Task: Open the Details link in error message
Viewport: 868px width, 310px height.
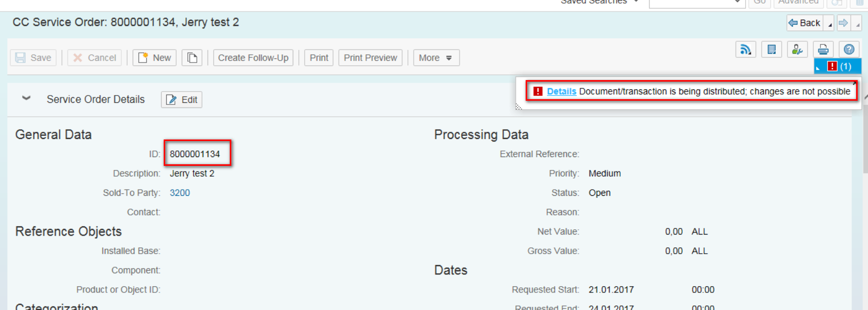Action: point(561,91)
